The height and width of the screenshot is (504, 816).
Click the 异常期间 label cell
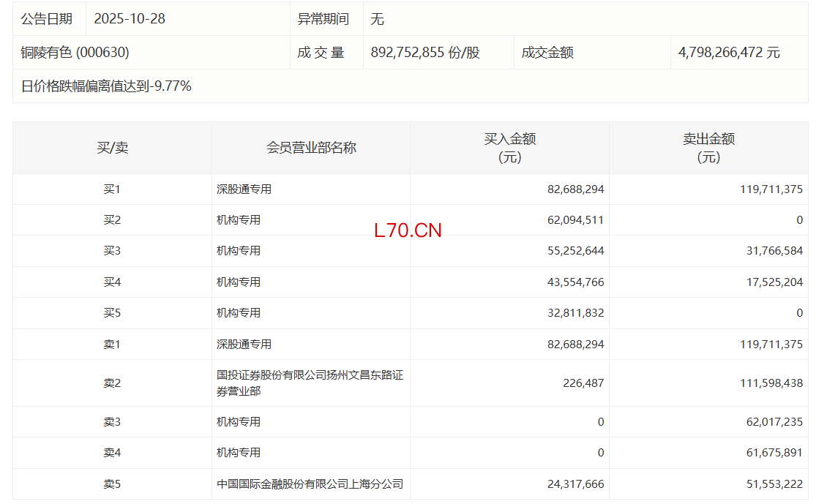[323, 19]
